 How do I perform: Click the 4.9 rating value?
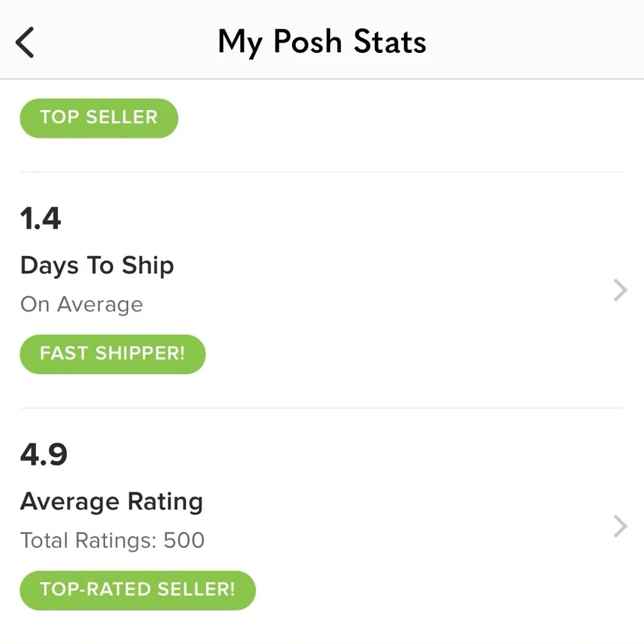(x=44, y=455)
